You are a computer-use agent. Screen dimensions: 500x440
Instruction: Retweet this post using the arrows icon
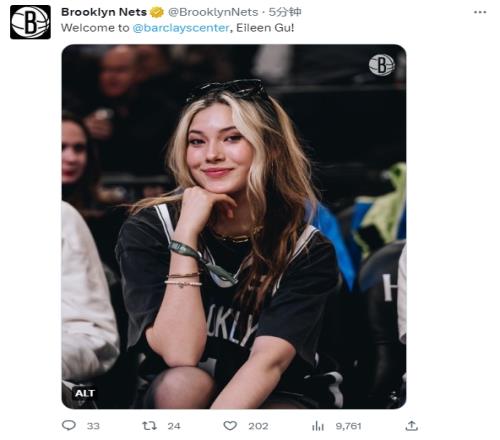[149, 426]
